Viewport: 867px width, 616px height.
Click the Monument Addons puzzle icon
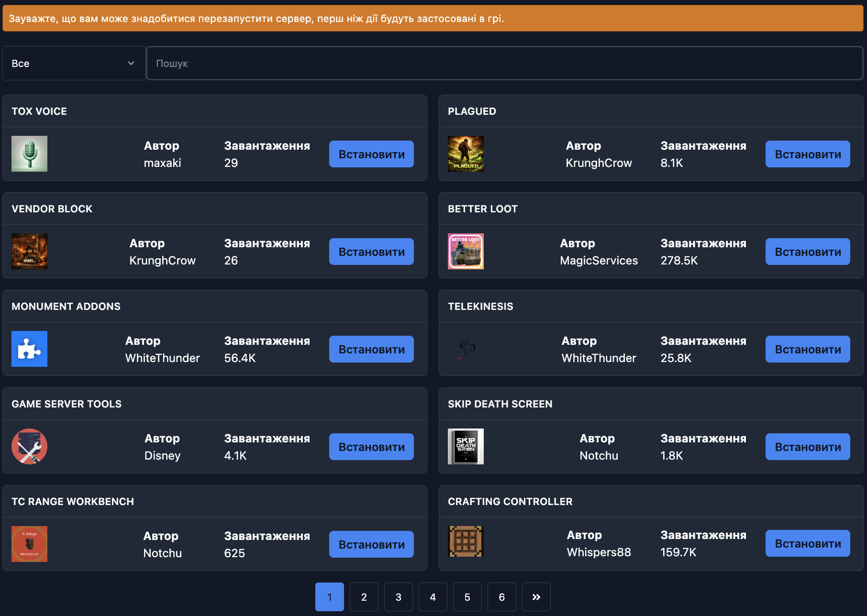(29, 349)
